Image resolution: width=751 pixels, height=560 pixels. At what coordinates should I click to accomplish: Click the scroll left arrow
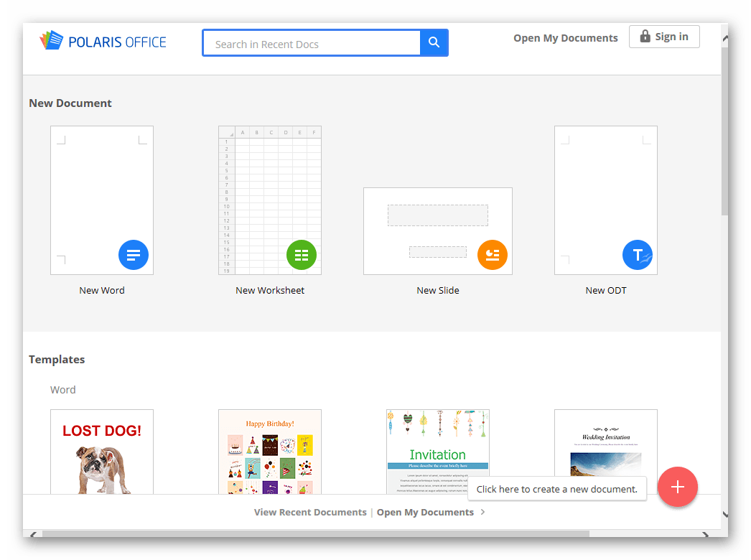[33, 534]
